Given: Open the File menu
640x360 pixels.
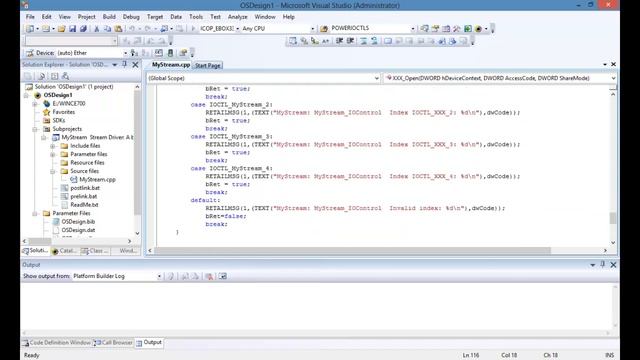Looking at the screenshot, I should pyautogui.click(x=30, y=17).
